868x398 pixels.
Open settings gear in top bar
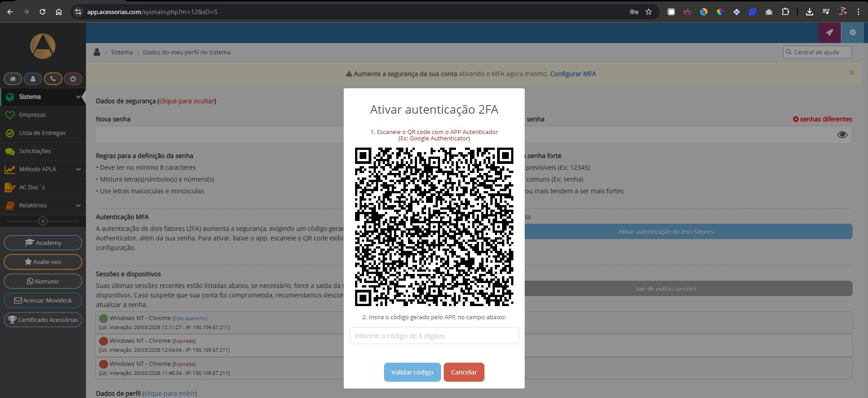coord(853,33)
